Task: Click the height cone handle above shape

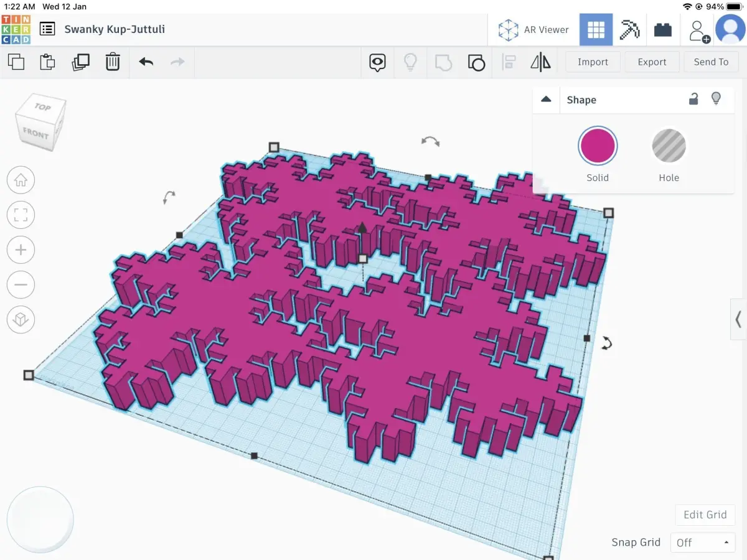Action: (x=362, y=228)
